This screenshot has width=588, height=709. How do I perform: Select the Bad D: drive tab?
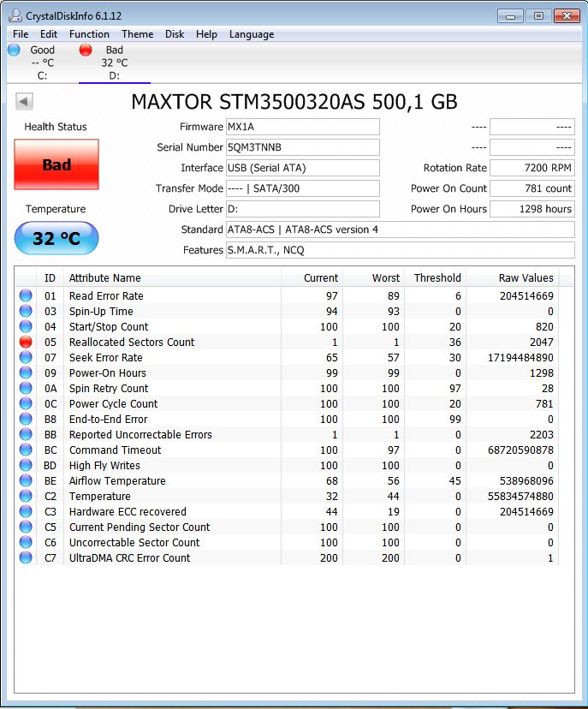(115, 63)
